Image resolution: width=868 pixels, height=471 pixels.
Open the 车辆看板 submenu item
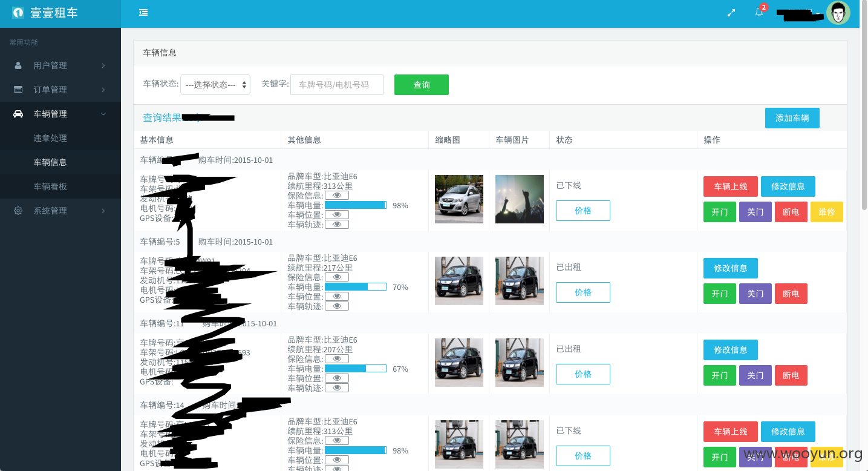click(50, 186)
